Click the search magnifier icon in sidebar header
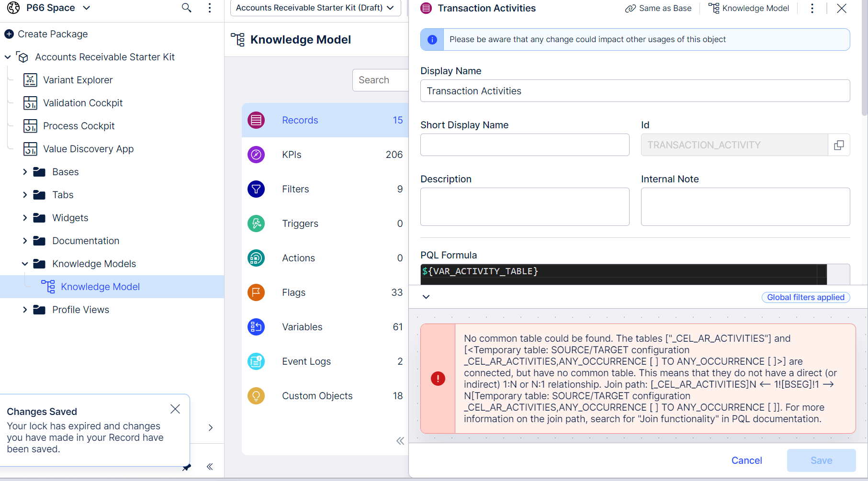Screen dimensions: 868x481 point(187,8)
